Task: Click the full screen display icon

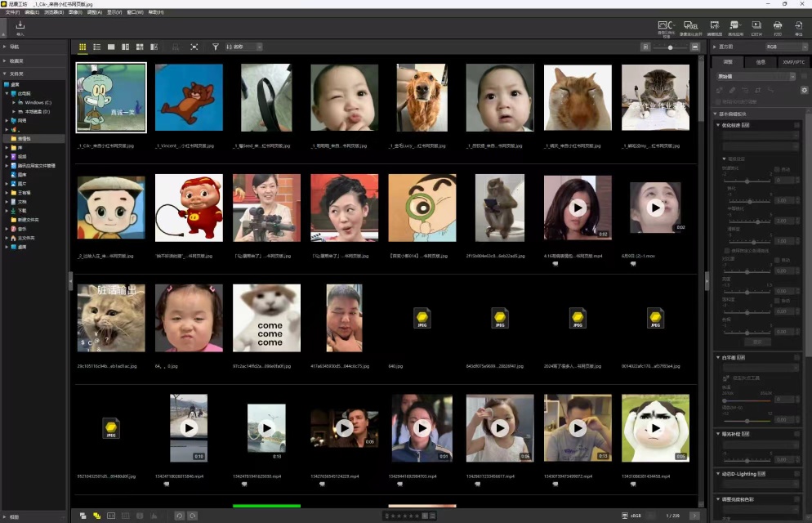Action: [194, 47]
